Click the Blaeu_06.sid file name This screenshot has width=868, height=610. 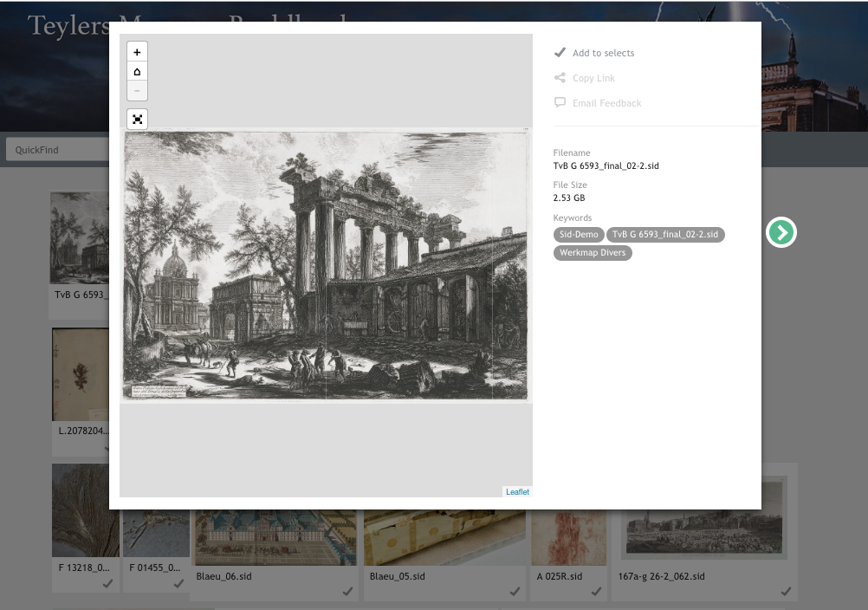tap(223, 576)
